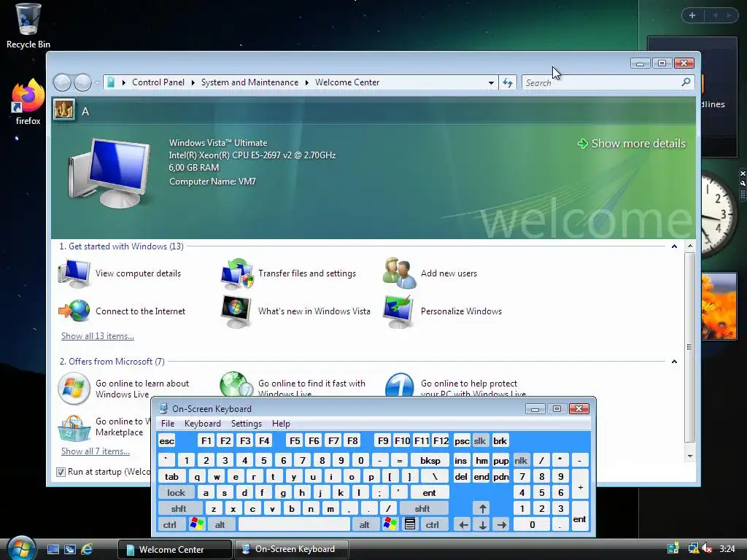Screen dimensions: 747x560
Task: Click the Forward navigation button
Action: pos(82,83)
